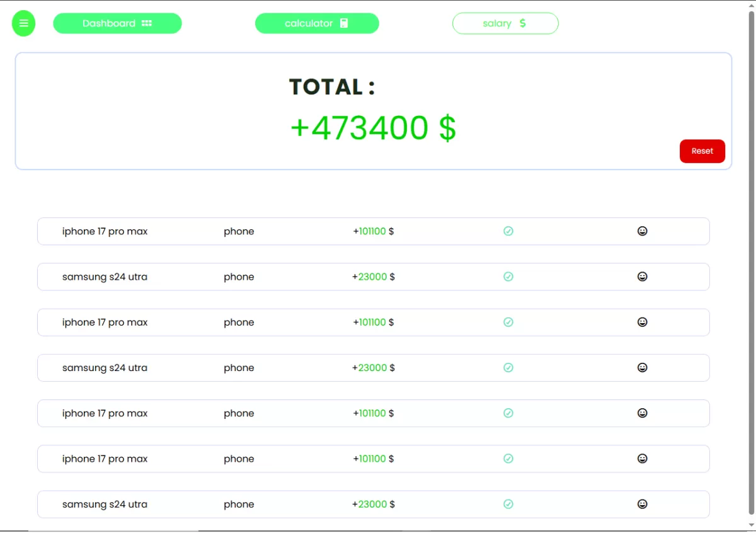
Task: Click the smiley face on the second row
Action: (x=642, y=277)
